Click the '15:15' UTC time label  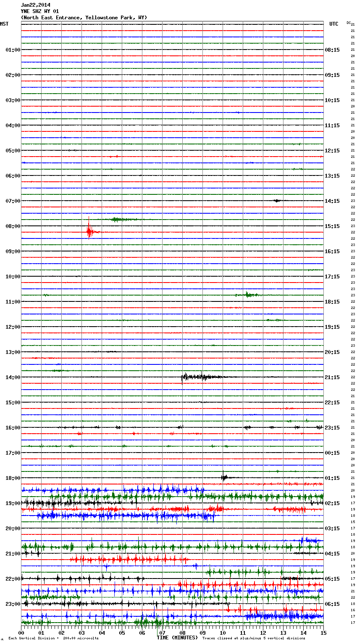pyautogui.click(x=332, y=226)
